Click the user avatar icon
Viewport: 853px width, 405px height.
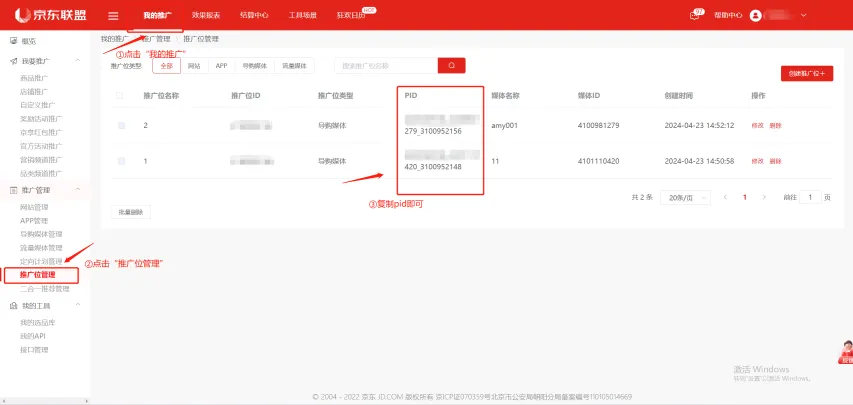point(755,15)
